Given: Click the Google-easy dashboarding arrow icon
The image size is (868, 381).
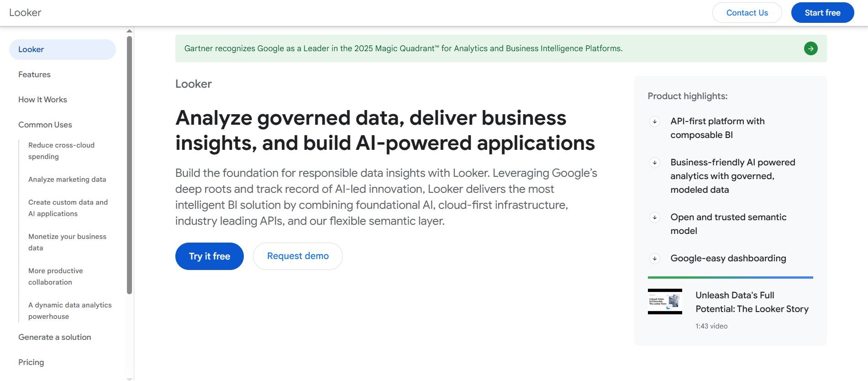Looking at the screenshot, I should click(655, 259).
